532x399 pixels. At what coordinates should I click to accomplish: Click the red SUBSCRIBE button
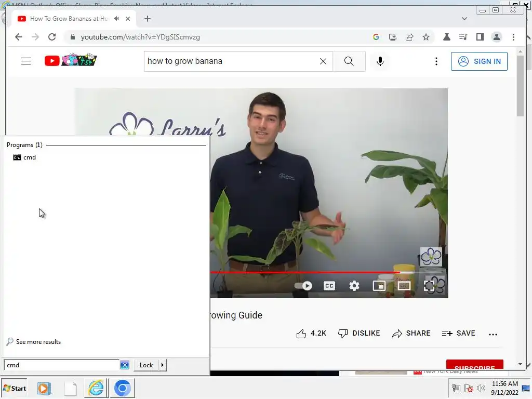[475, 364]
